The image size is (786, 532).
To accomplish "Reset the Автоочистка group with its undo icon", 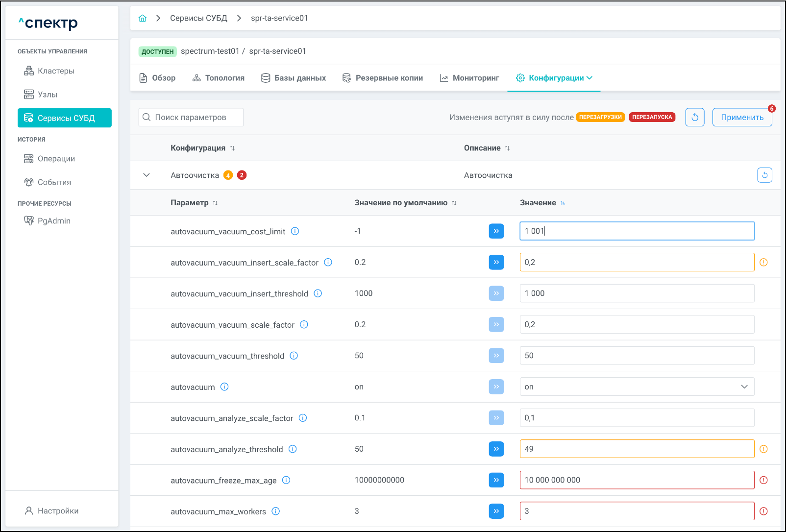I will [764, 175].
